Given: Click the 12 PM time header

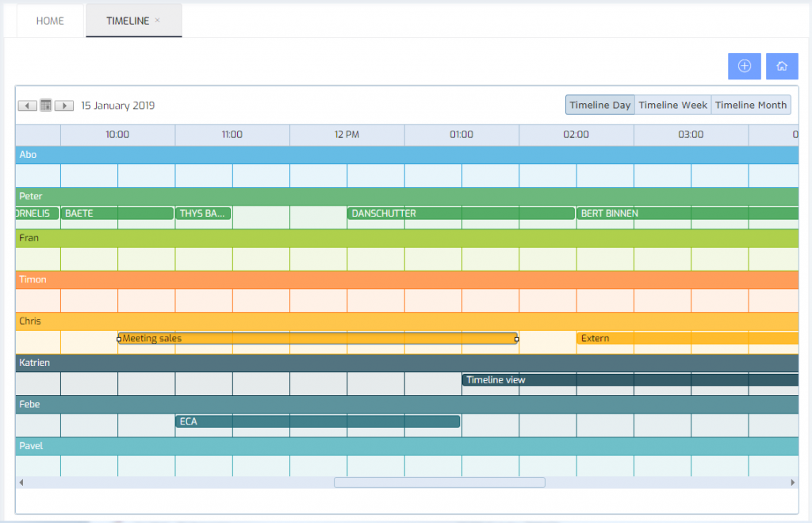Looking at the screenshot, I should (347, 135).
